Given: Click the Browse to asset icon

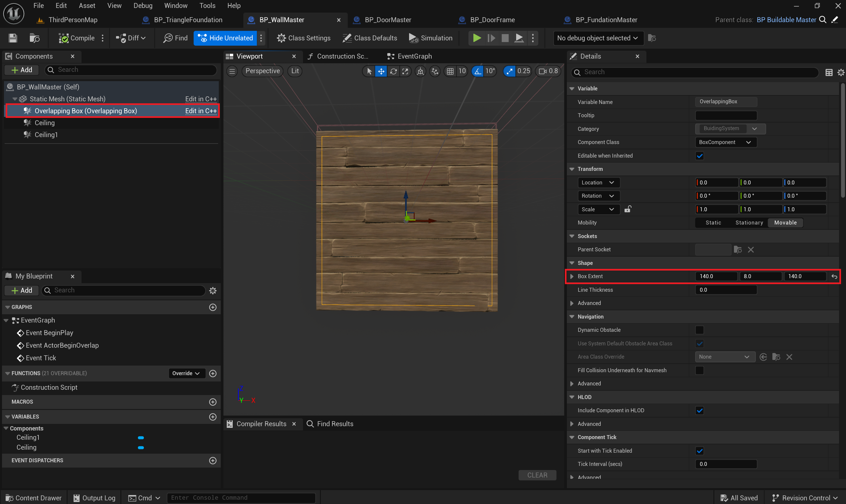Looking at the screenshot, I should click(34, 38).
